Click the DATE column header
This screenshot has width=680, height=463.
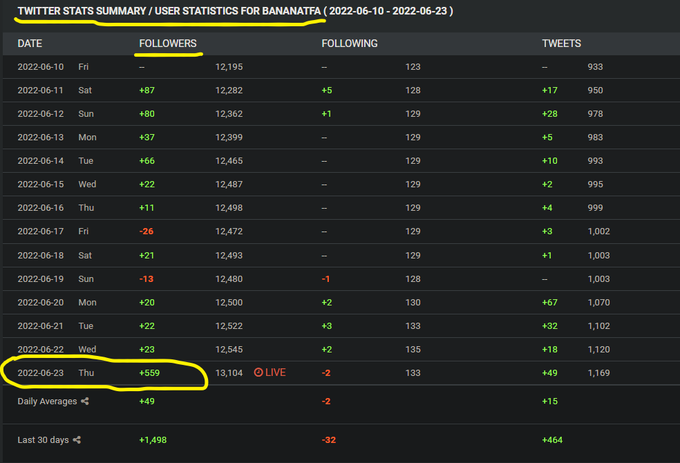click(30, 43)
